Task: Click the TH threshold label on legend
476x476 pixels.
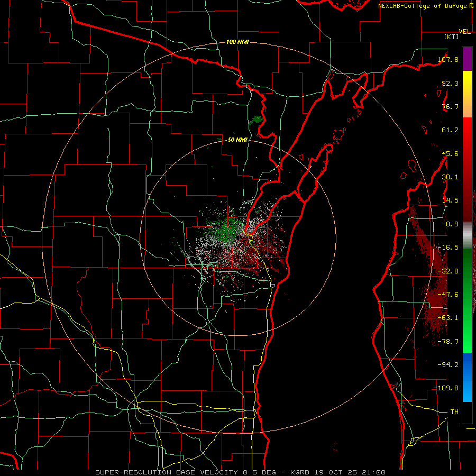Action: 454,412
